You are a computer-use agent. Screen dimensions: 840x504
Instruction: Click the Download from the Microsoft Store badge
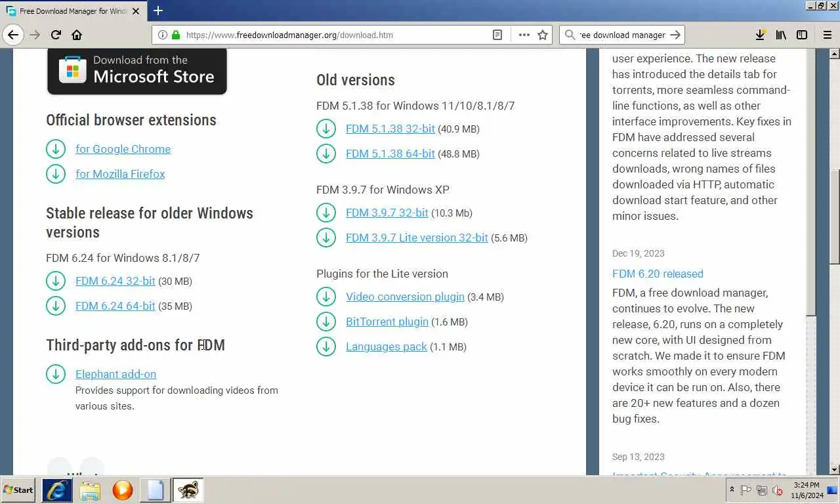[x=136, y=71]
